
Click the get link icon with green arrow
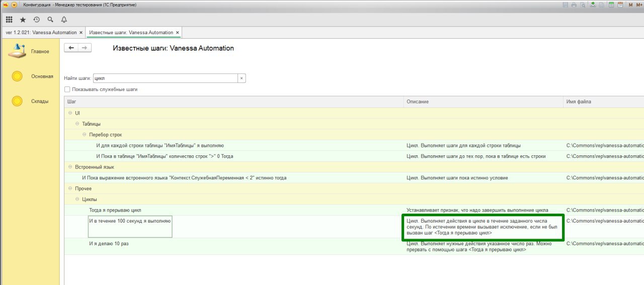coord(593,5)
